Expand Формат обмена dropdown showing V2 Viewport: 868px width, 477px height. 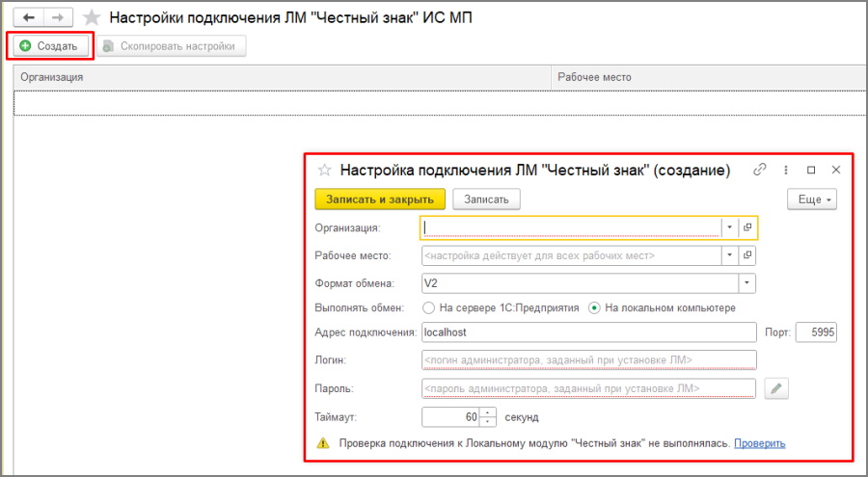pyautogui.click(x=746, y=283)
